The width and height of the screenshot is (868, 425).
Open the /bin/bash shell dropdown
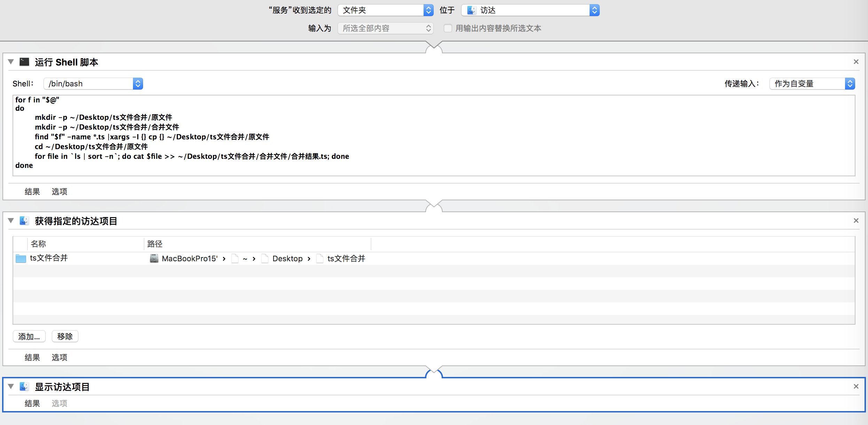(93, 84)
